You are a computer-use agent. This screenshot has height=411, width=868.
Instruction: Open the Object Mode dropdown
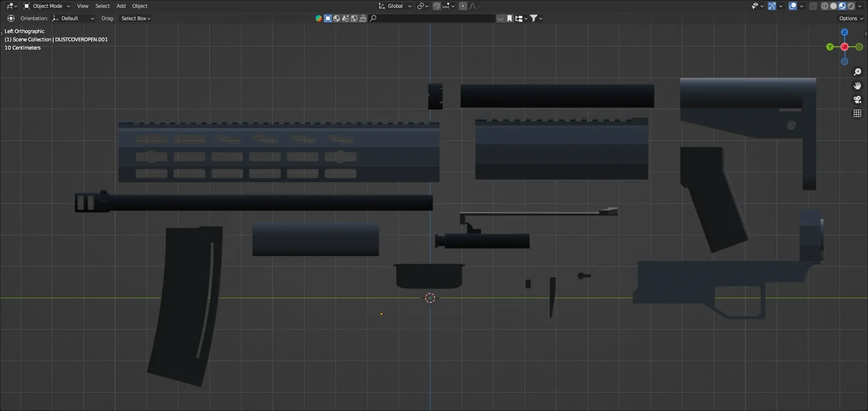click(47, 6)
